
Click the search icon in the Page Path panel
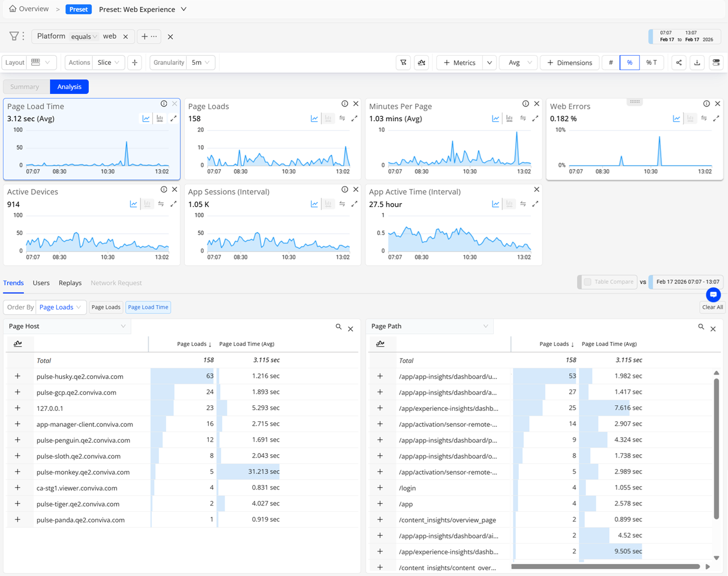coord(701,327)
